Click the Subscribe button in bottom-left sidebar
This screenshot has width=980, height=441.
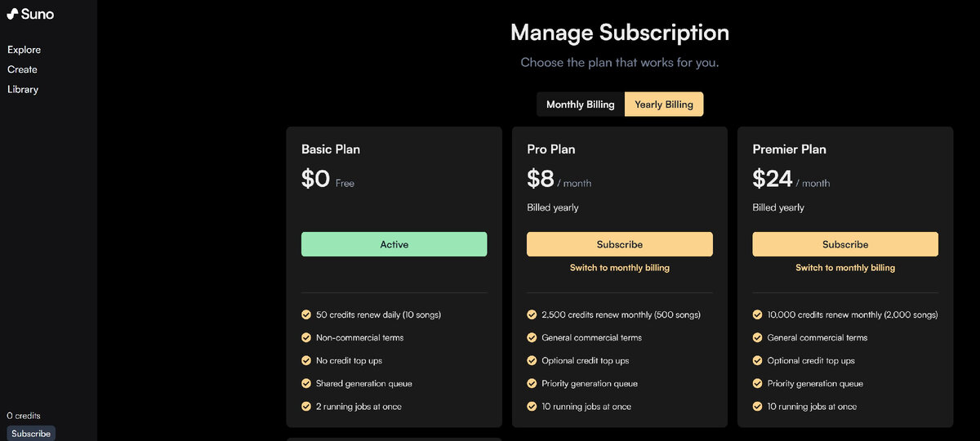click(x=31, y=434)
